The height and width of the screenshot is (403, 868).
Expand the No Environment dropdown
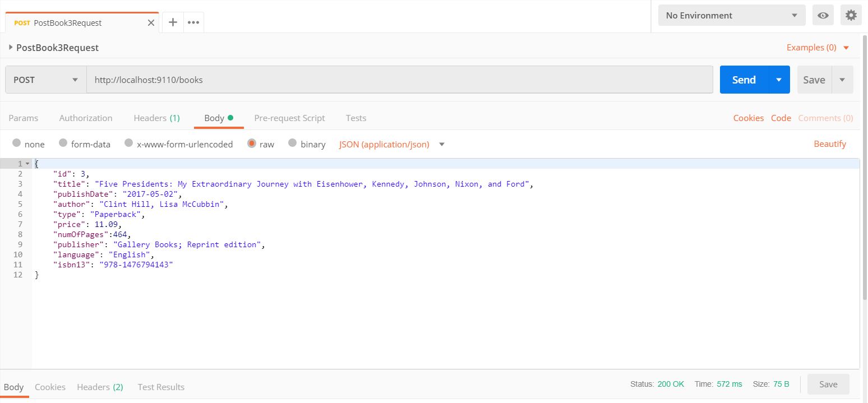click(731, 16)
